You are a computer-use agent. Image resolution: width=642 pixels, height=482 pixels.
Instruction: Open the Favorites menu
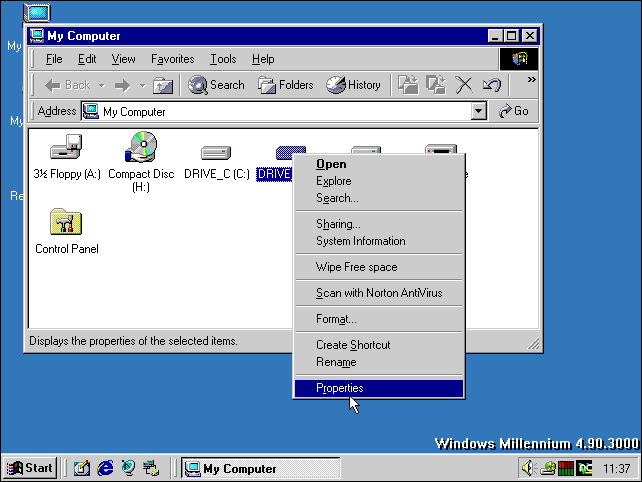coord(172,59)
